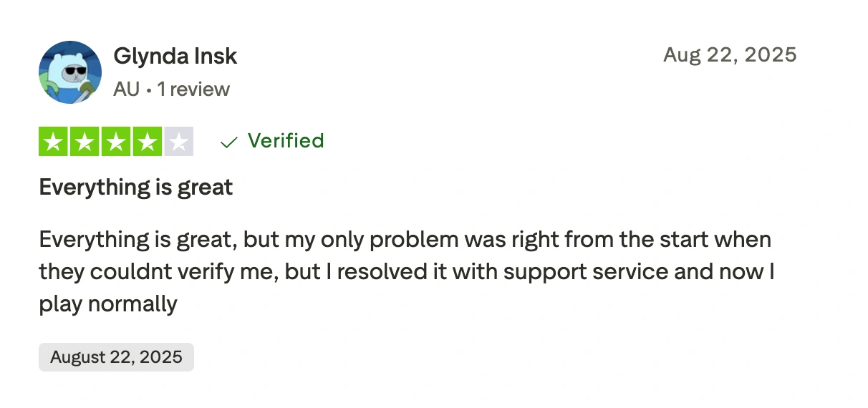868x408 pixels.
Task: Click the first green rating star
Action: pyautogui.click(x=53, y=142)
